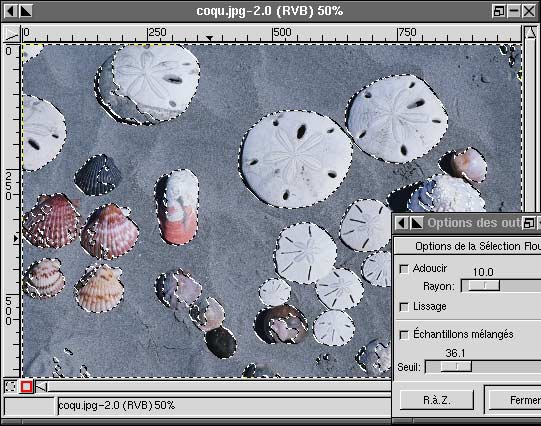This screenshot has width=541, height=426.
Task: Enable the Adoucir checkbox
Action: 404,269
